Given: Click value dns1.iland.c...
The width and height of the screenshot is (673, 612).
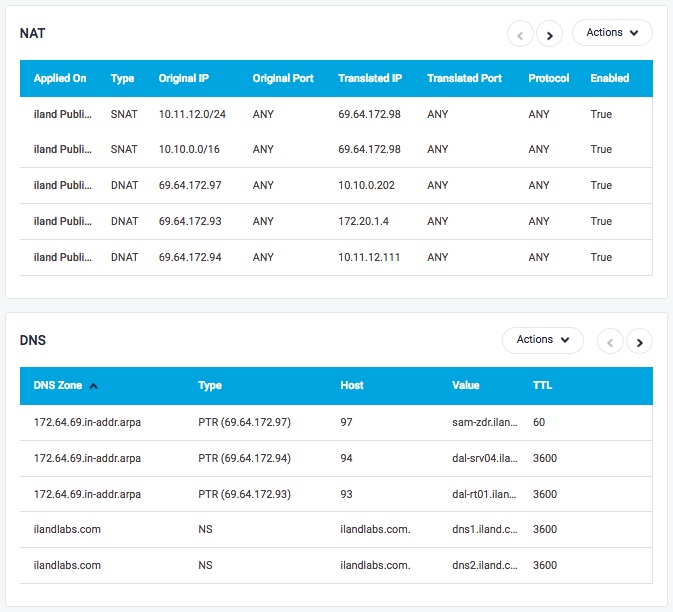Looking at the screenshot, I should pyautogui.click(x=485, y=530).
